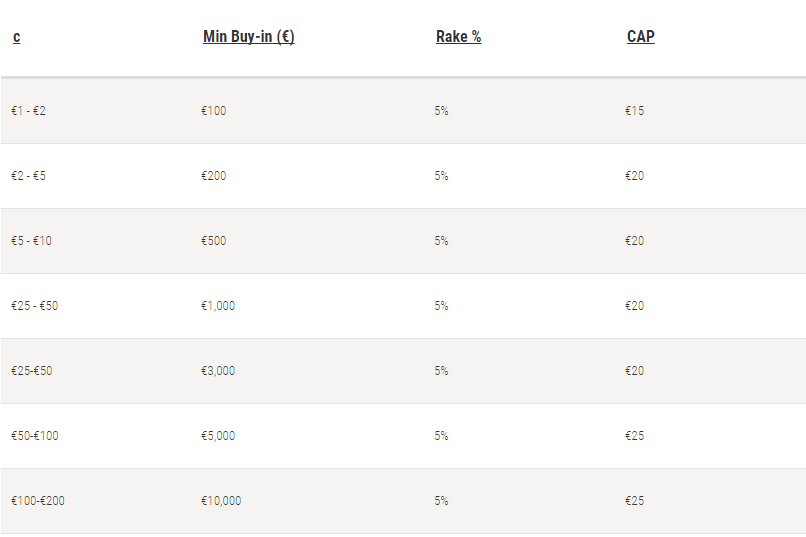Select the €100 minimum buy-in value
Screen dimensions: 806x537
[213, 110]
